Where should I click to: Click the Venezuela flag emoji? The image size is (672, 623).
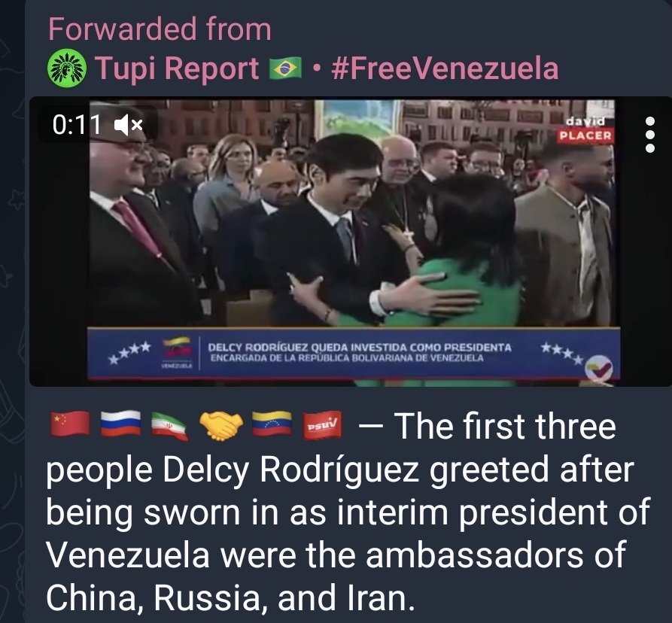(x=272, y=424)
